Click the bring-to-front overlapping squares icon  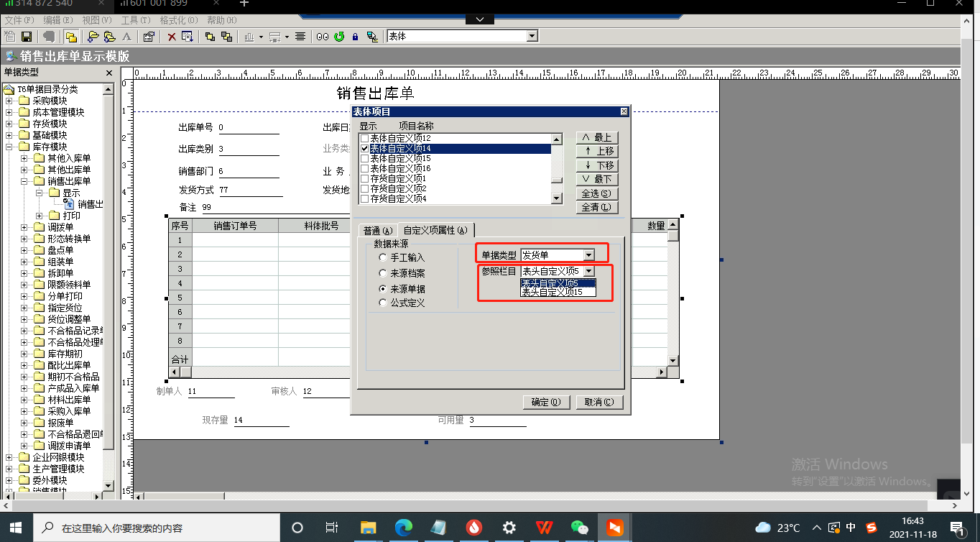(210, 36)
